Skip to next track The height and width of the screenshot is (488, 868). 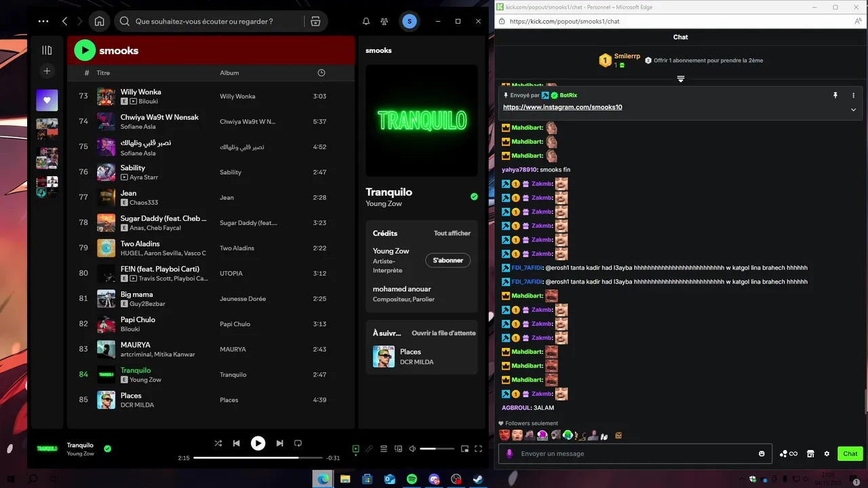(279, 443)
